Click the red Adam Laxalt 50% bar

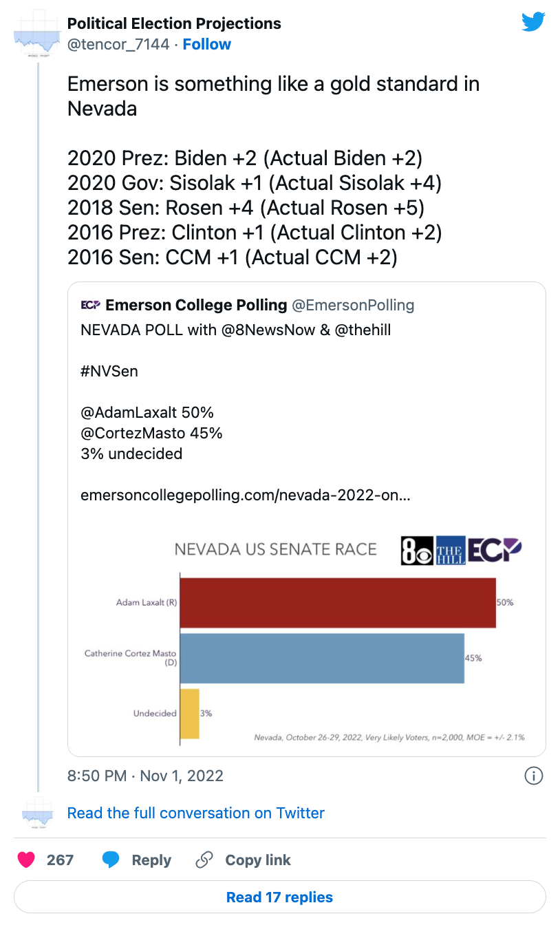click(338, 603)
